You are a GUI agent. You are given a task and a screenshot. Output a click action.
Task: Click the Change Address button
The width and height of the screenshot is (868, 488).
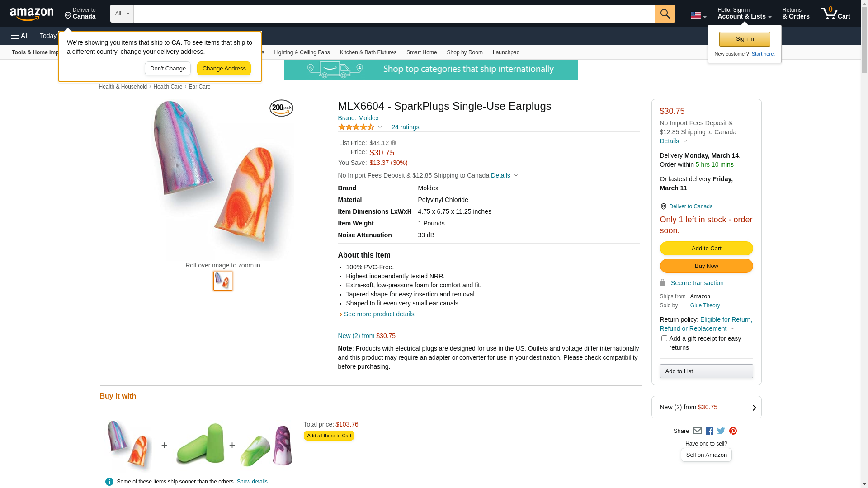224,69
